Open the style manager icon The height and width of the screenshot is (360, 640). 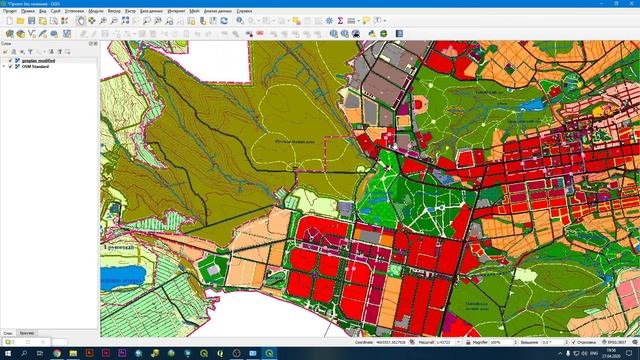pos(64,21)
